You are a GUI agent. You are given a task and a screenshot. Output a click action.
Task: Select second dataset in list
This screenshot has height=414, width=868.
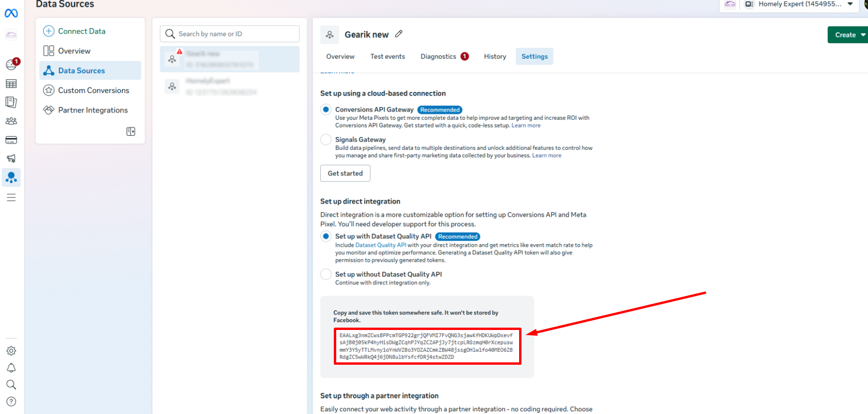[230, 86]
